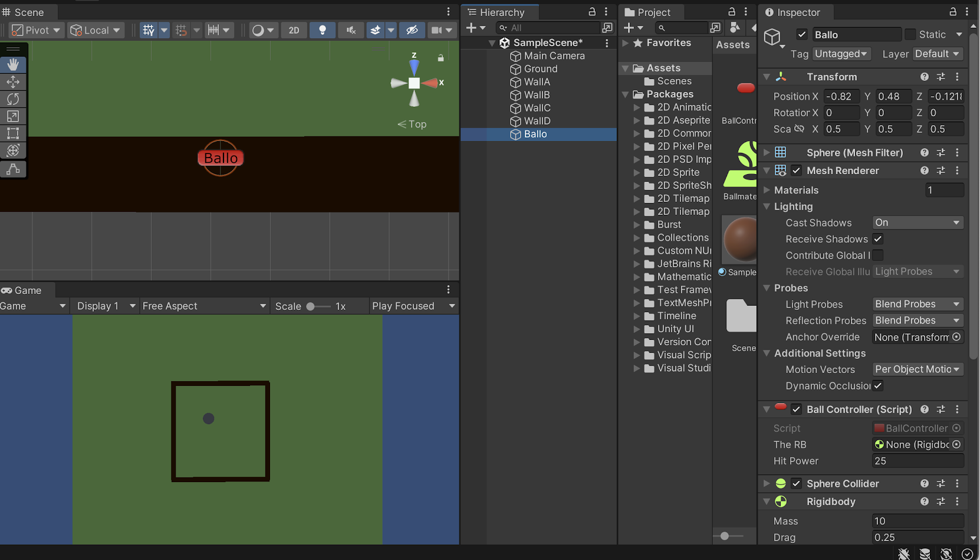
Task: Open Hierarchy search-by-type icon
Action: click(x=607, y=28)
